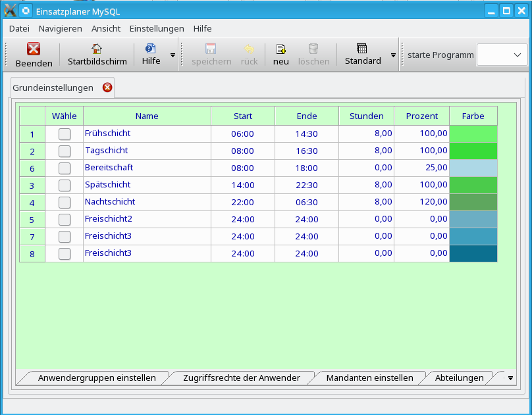The height and width of the screenshot is (415, 532).
Task: Check the Nachtschicht row checkbox
Action: pyautogui.click(x=65, y=202)
